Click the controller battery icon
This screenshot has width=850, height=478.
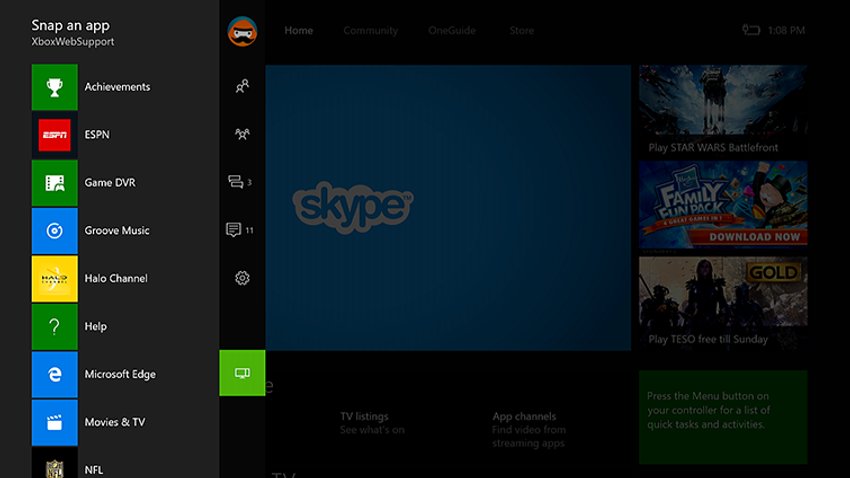(751, 30)
